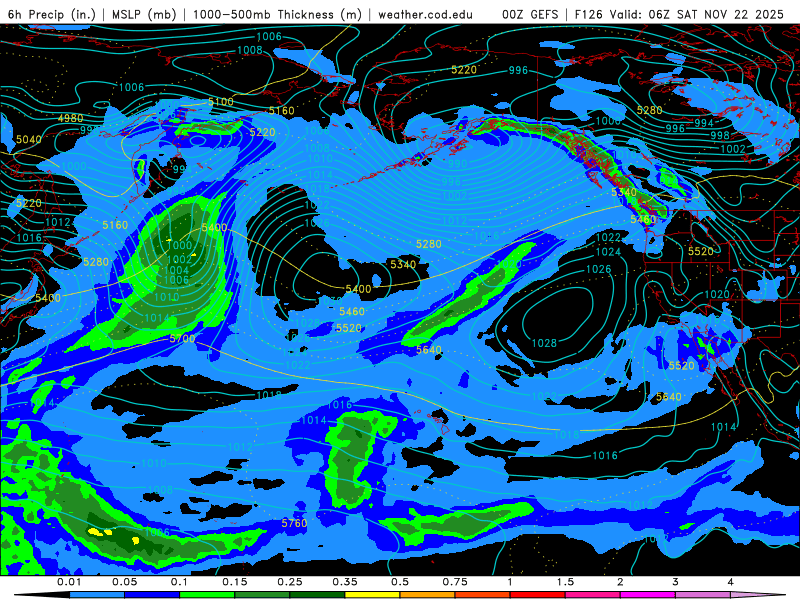Click the '0.01' legend value
Image resolution: width=800 pixels, height=600 pixels.
(69, 582)
